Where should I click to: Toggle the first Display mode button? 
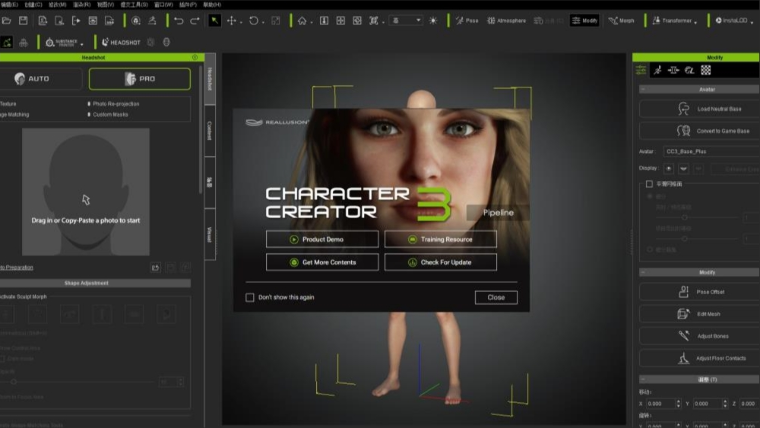click(x=668, y=168)
